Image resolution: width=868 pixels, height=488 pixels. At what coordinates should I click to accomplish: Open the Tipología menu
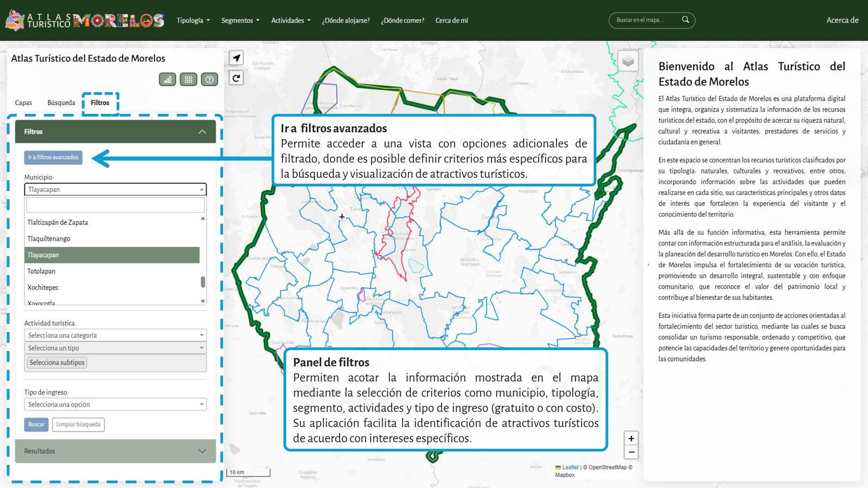[x=193, y=21]
